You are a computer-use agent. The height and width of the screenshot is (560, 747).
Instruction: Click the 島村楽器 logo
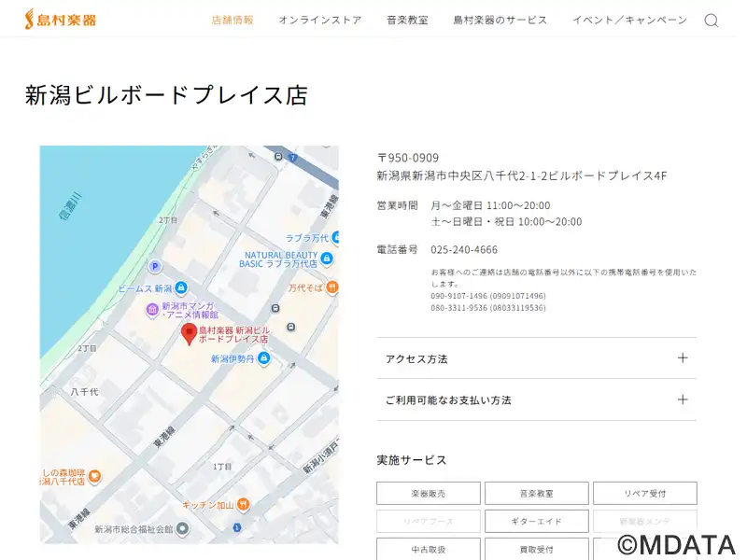click(x=61, y=20)
